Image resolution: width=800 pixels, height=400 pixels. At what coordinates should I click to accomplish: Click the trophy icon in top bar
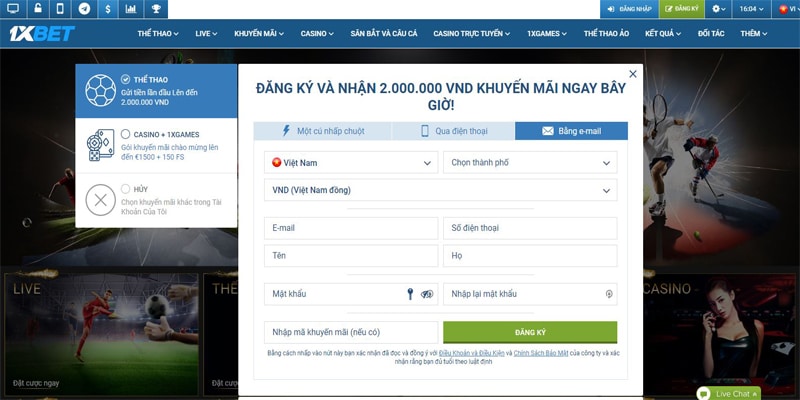pos(156,8)
